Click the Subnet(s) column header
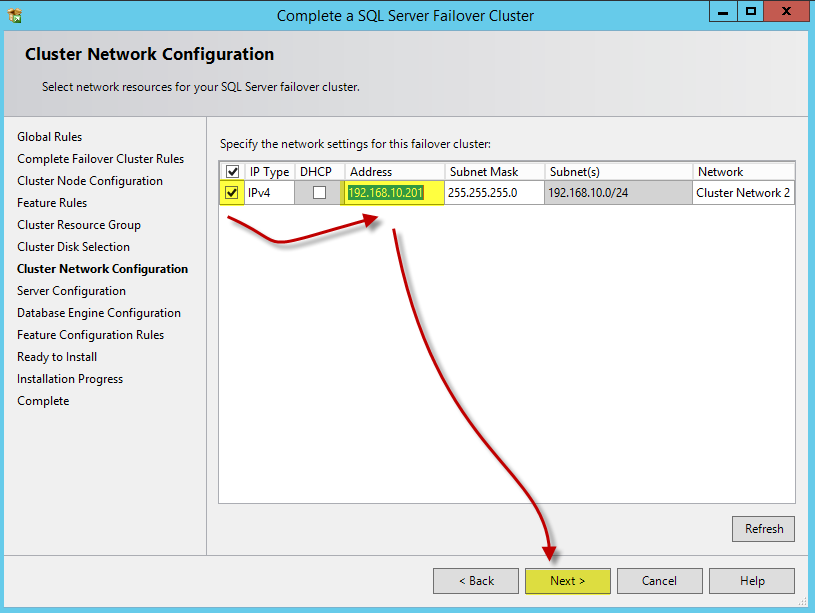Viewport: 815px width, 613px height. tap(618, 172)
